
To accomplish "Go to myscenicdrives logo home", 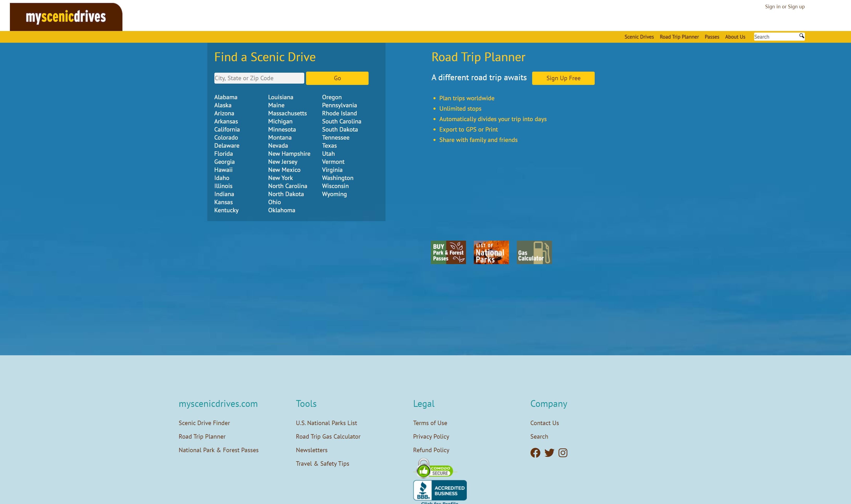I will click(x=66, y=17).
